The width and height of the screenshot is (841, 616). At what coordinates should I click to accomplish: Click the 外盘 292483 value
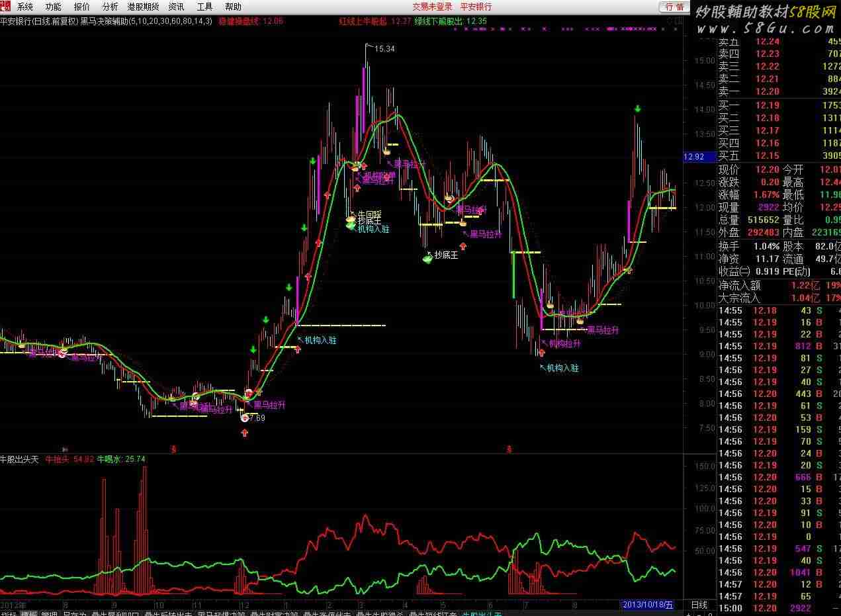pyautogui.click(x=763, y=232)
